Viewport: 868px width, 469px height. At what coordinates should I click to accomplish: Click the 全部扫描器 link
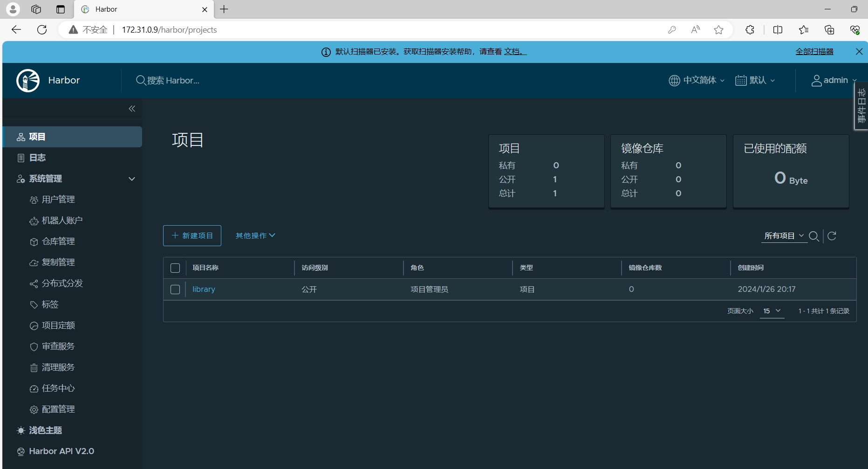pyautogui.click(x=814, y=52)
